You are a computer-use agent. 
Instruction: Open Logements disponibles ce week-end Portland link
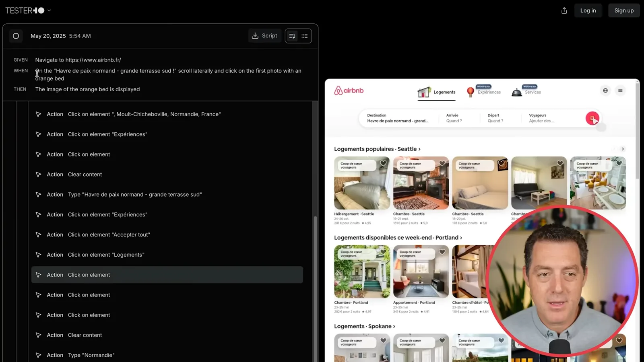click(398, 238)
